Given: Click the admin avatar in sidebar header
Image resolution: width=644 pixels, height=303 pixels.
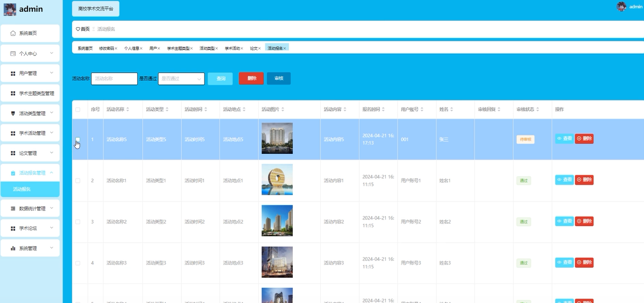Looking at the screenshot, I should (10, 9).
